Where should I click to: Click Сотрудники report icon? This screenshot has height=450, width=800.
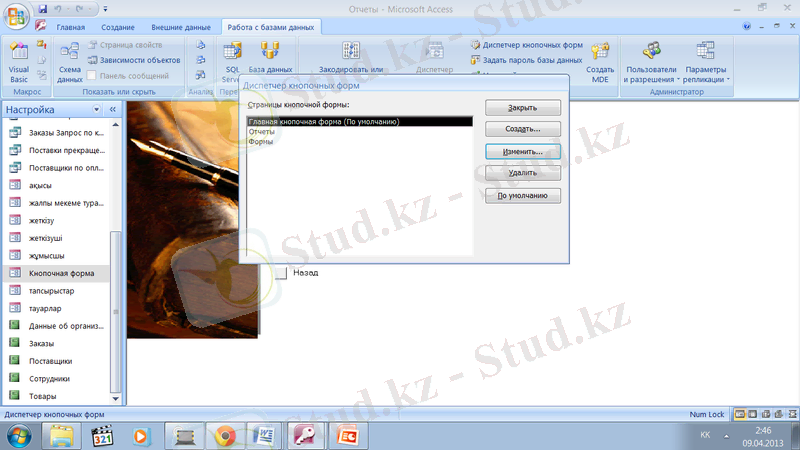click(x=15, y=378)
